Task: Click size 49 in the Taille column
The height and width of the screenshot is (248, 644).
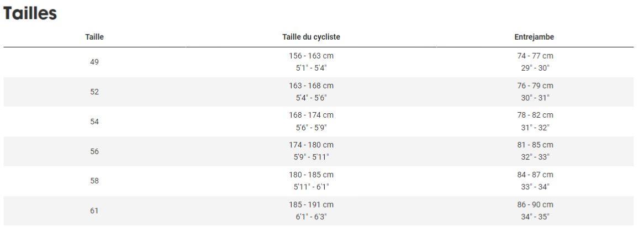Action: point(94,62)
